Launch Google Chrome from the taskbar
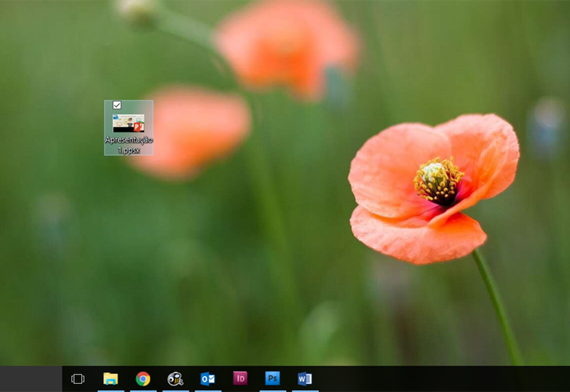 click(143, 379)
